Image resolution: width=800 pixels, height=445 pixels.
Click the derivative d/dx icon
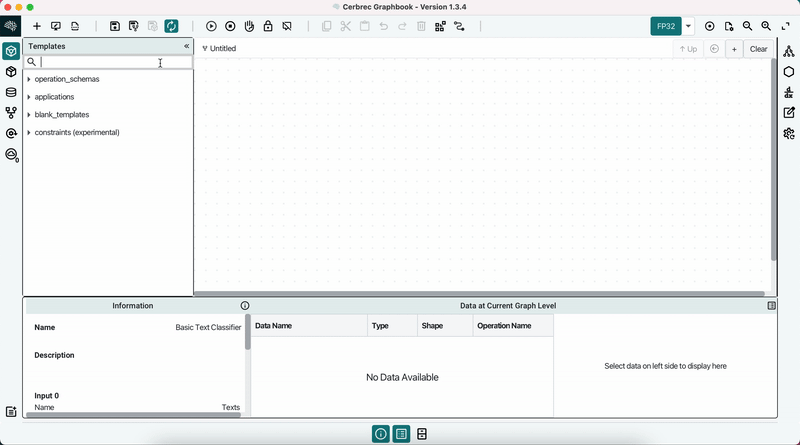pyautogui.click(x=789, y=92)
